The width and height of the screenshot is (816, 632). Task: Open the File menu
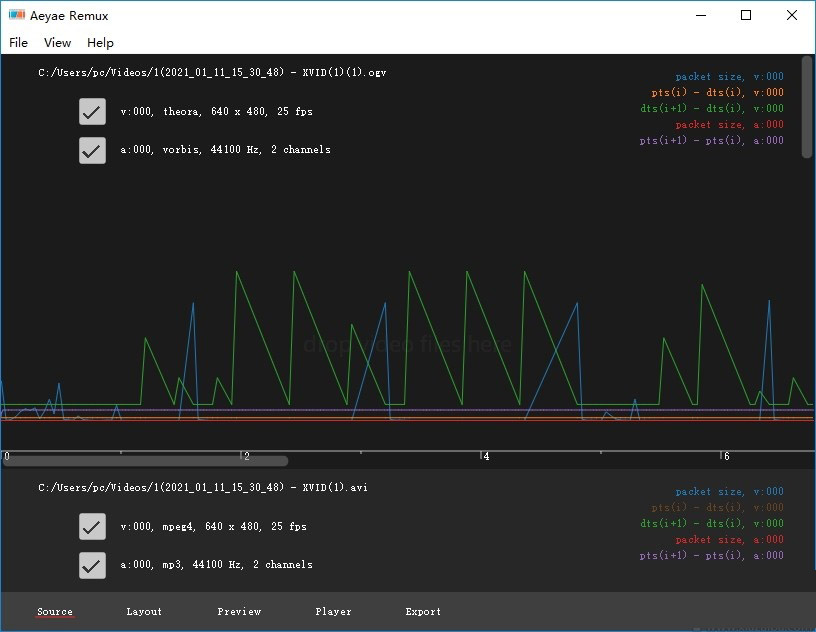[x=18, y=43]
